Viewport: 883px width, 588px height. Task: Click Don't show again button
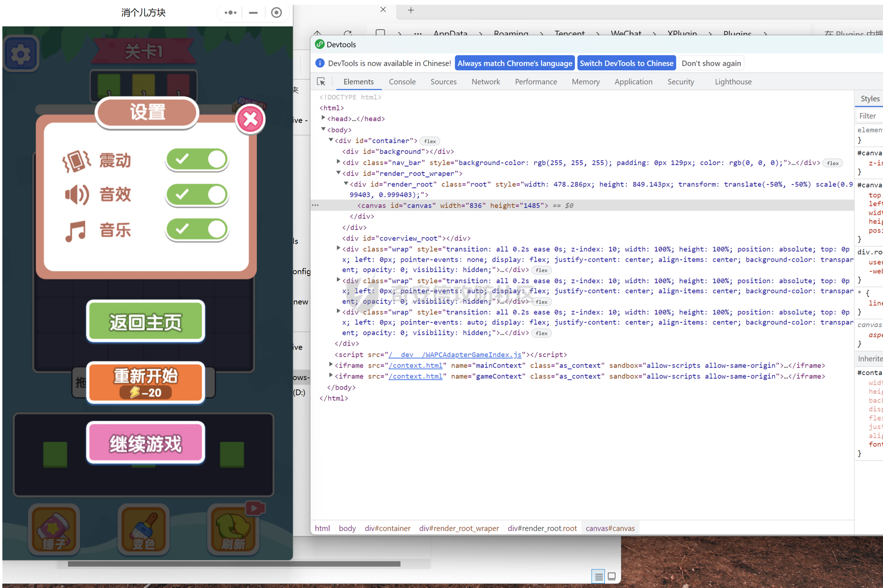(711, 63)
